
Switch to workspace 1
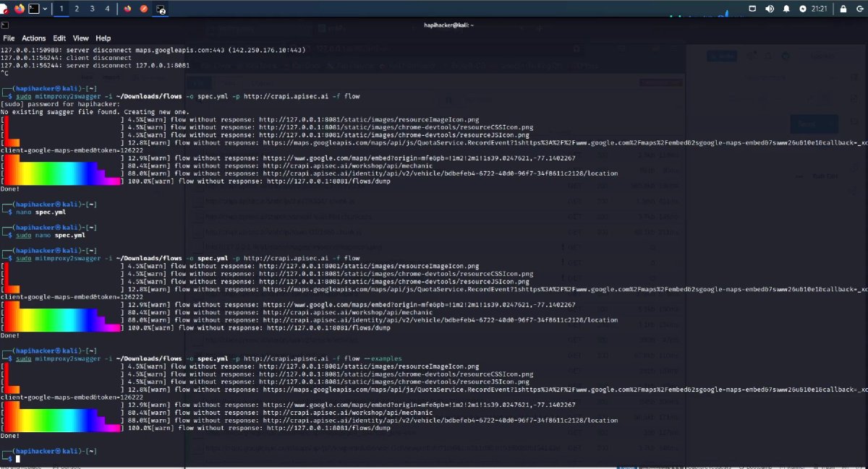coord(61,9)
